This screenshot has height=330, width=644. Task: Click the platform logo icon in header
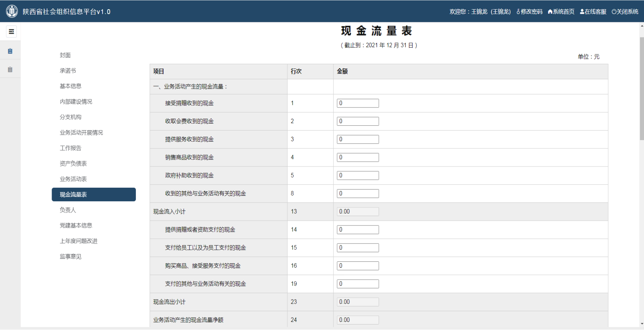point(12,11)
